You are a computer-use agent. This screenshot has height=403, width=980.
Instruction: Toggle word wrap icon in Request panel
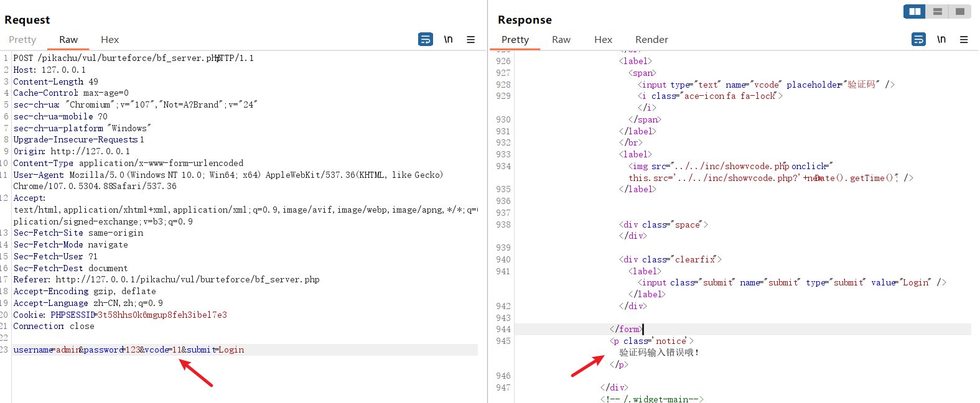(x=426, y=39)
